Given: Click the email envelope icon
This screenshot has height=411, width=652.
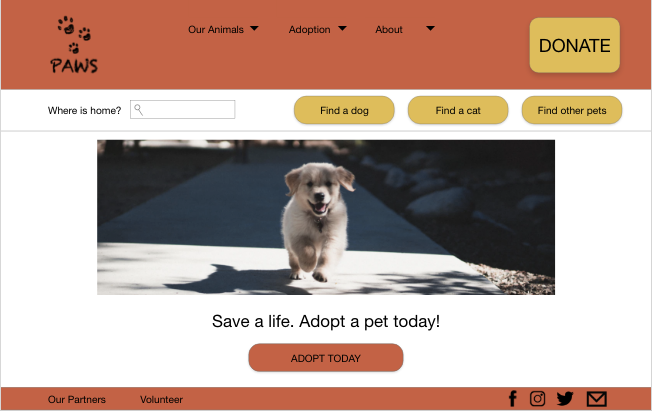Looking at the screenshot, I should coord(597,399).
